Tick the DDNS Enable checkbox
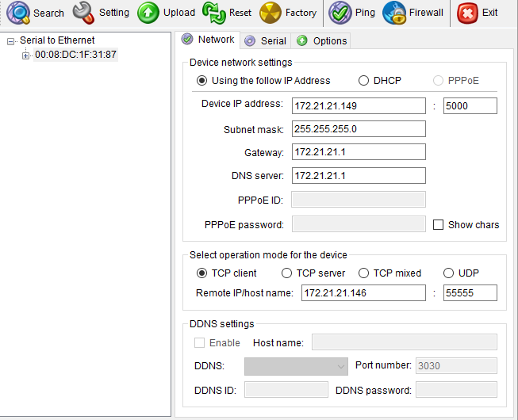The image size is (518, 420). (199, 343)
